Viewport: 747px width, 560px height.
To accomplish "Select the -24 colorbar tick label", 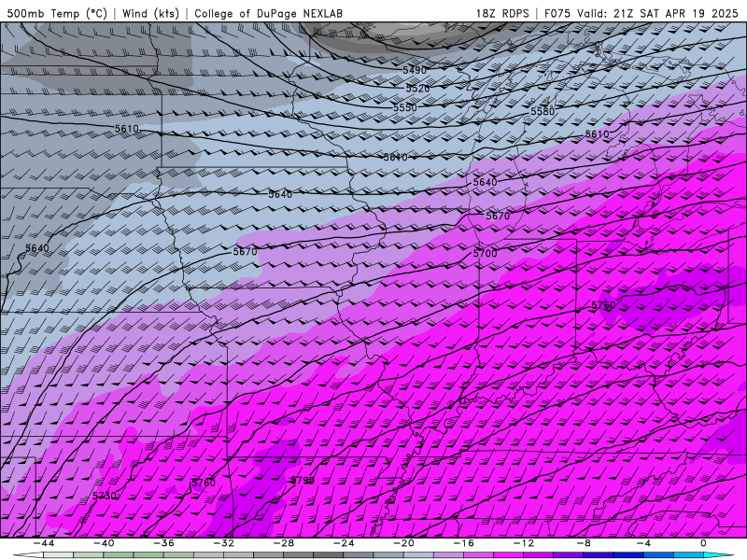I will (x=344, y=543).
